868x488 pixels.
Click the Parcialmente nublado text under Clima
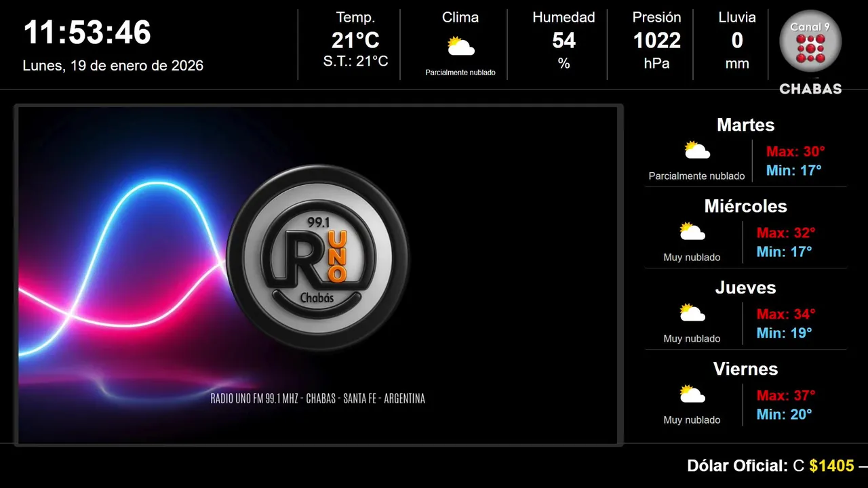pos(460,73)
